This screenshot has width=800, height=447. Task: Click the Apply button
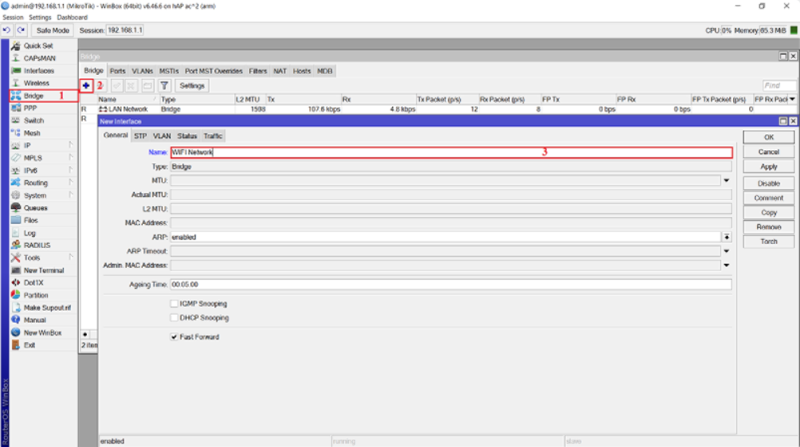point(768,167)
